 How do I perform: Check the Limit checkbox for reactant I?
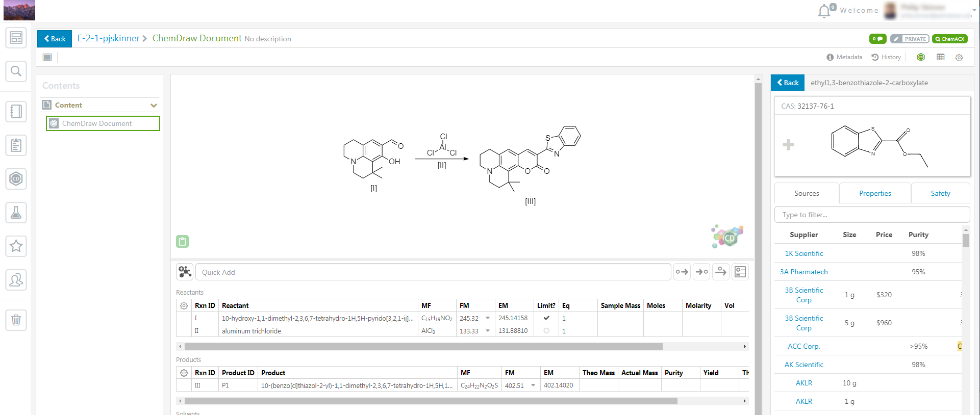(x=546, y=318)
